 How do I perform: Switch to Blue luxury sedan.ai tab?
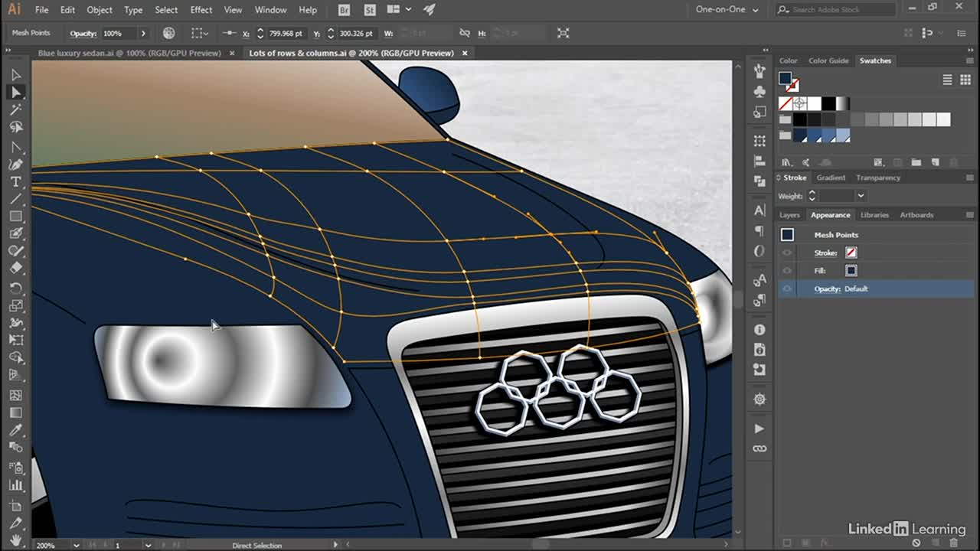tap(129, 53)
